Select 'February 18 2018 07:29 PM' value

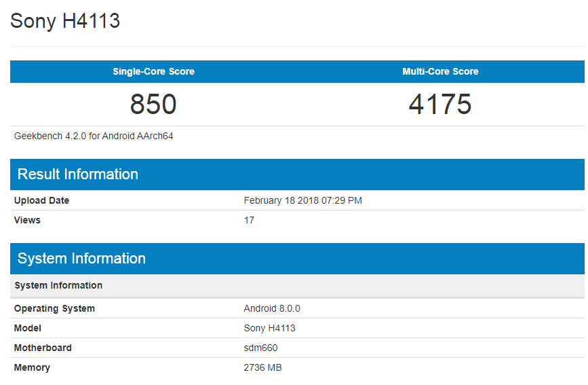click(x=302, y=200)
